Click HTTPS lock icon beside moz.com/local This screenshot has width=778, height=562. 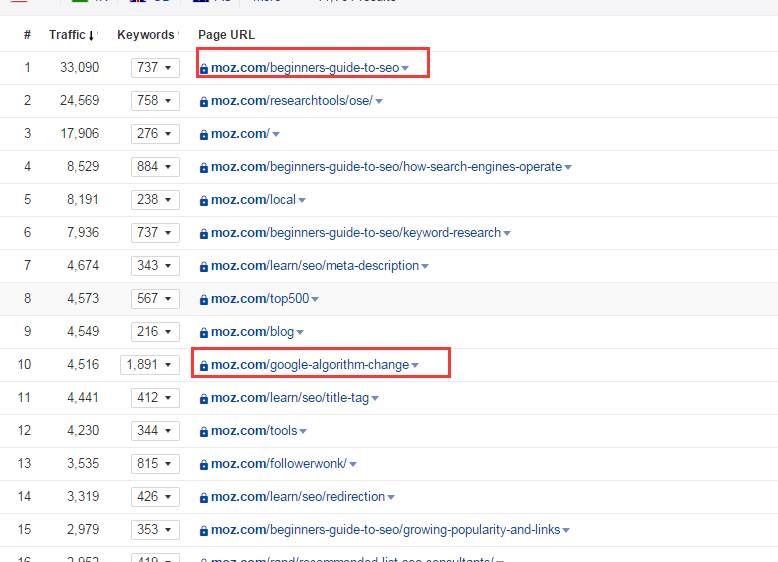pos(203,200)
